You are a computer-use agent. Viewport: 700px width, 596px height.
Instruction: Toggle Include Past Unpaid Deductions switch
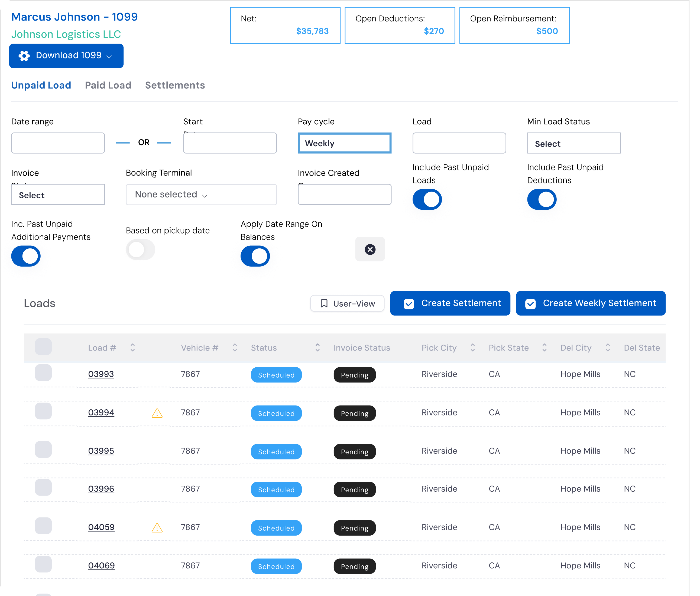[542, 199]
